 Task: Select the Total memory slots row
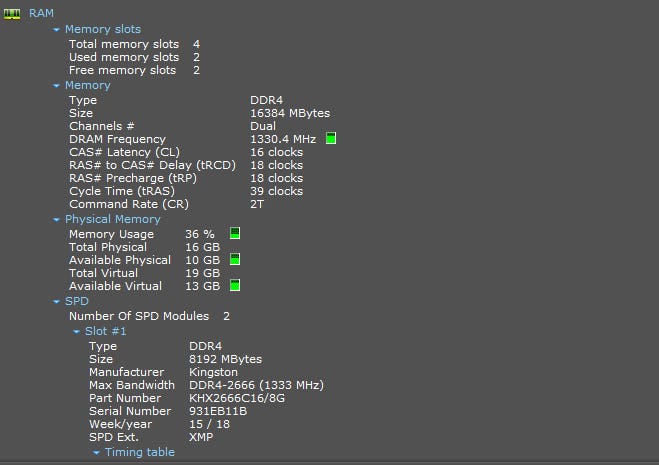(134, 44)
